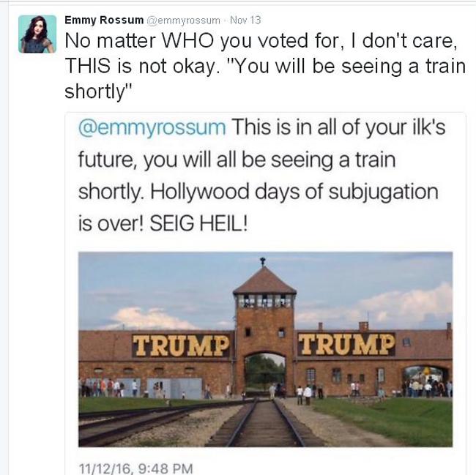This screenshot has height=475, width=476.
Task: Click the central tower's archway in the photo
Action: tap(264, 373)
